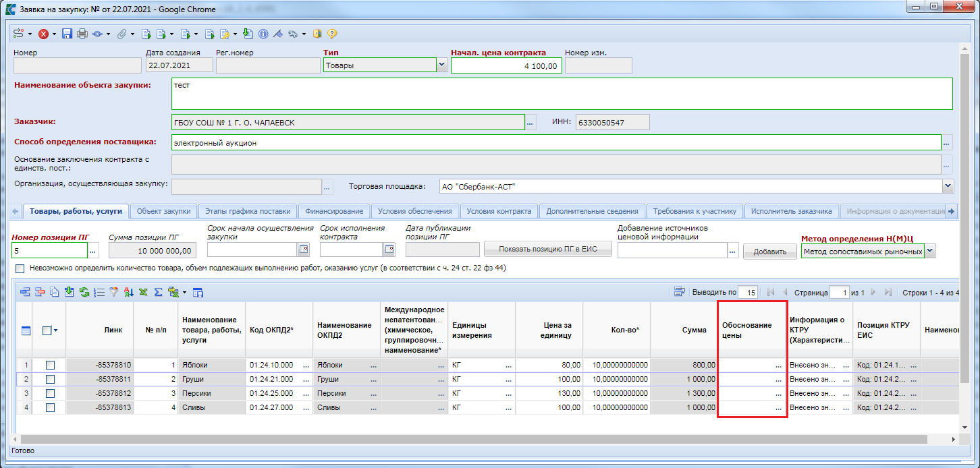Image resolution: width=980 pixels, height=468 pixels.
Task: Open the Торговая площадка dropdown list
Action: [x=948, y=186]
